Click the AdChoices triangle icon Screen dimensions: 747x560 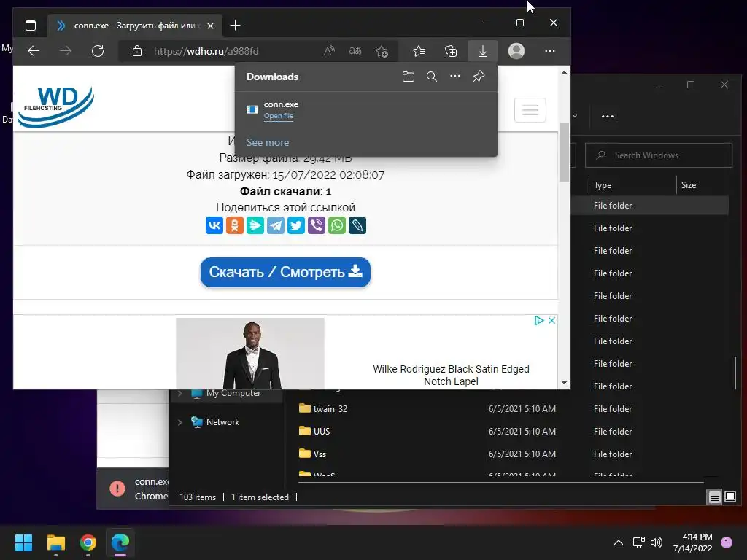539,321
